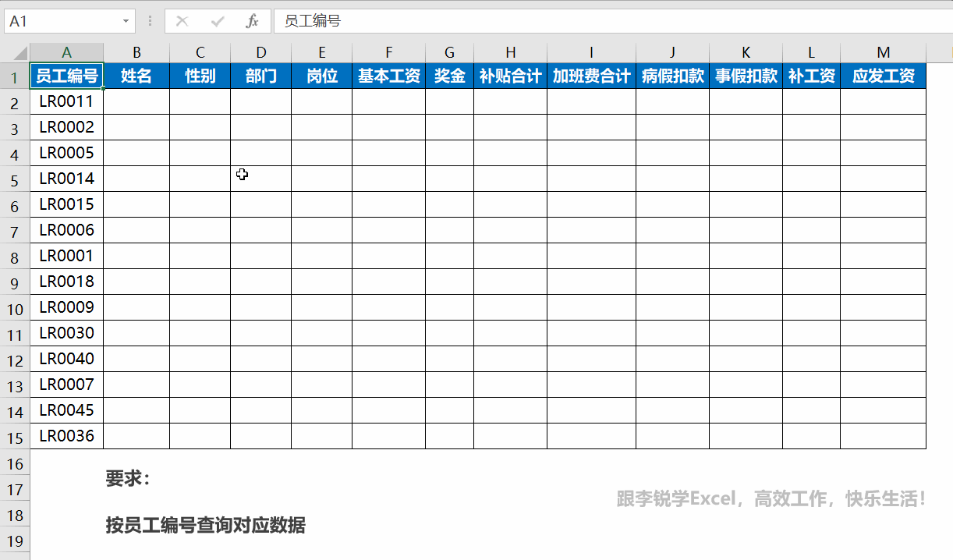Select row 5 header
This screenshot has width=953, height=560.
point(15,179)
